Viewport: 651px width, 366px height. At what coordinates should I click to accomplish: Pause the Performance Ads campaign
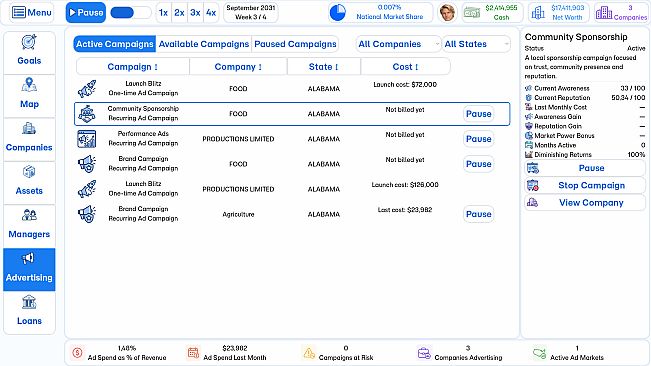click(x=478, y=139)
